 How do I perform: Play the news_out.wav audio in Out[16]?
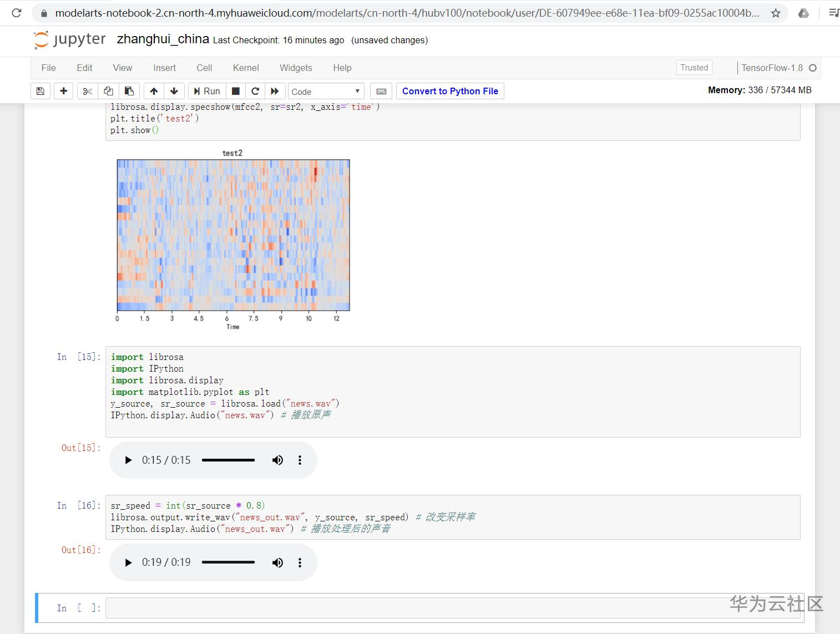click(x=128, y=562)
